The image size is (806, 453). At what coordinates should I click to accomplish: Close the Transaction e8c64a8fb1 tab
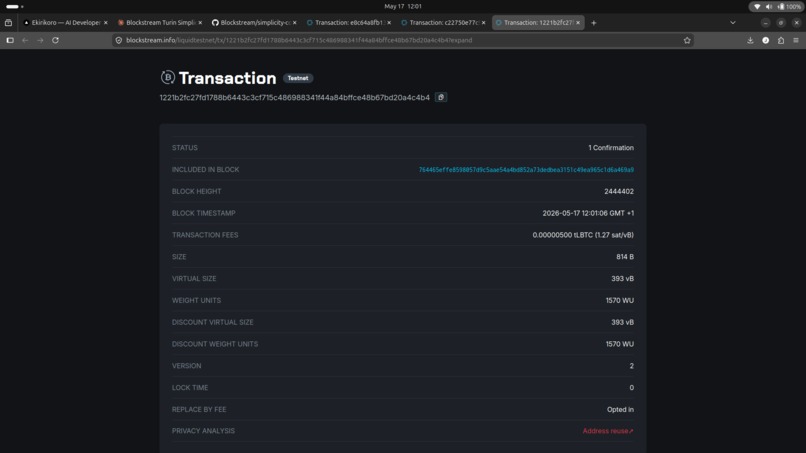[x=389, y=23]
